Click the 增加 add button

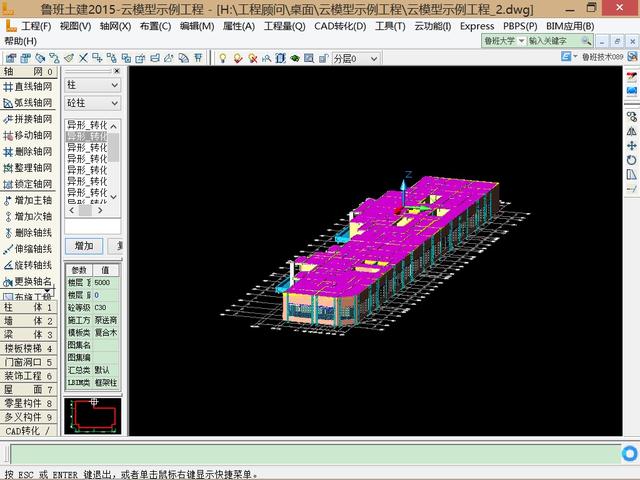click(83, 246)
